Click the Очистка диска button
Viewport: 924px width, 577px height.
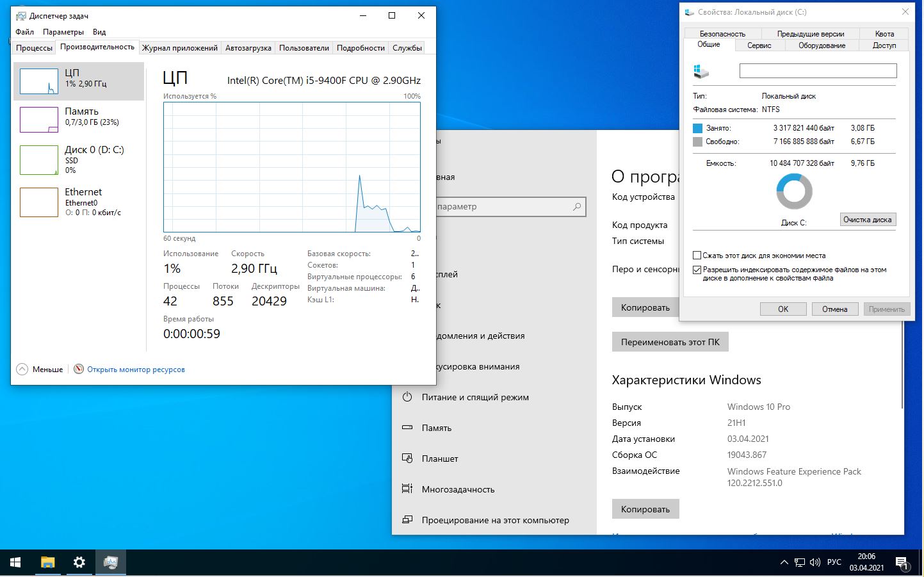(868, 220)
